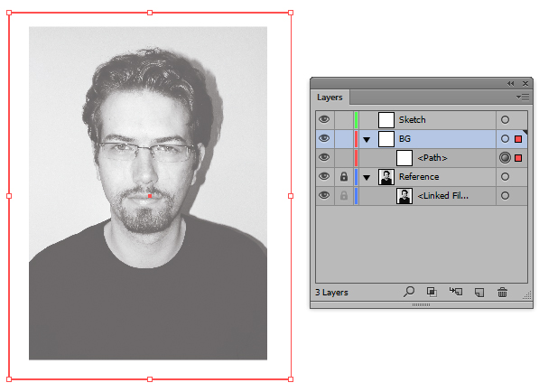Click BG layer red selection square

(x=518, y=139)
